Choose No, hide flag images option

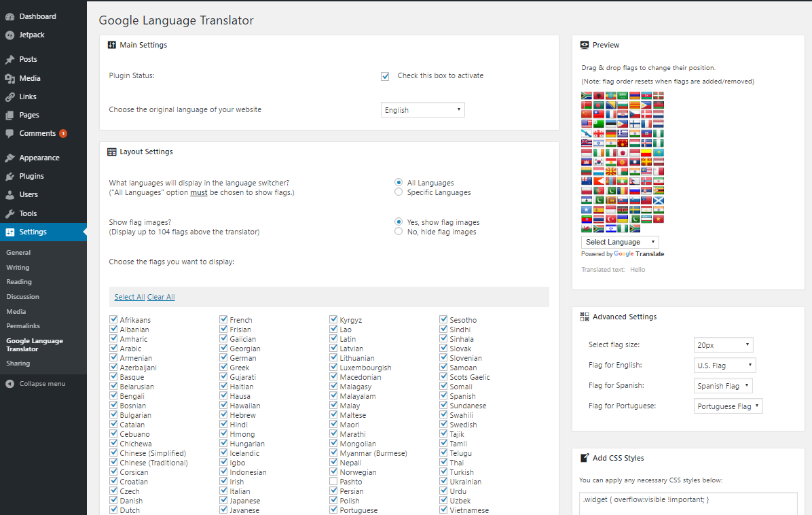click(x=399, y=232)
